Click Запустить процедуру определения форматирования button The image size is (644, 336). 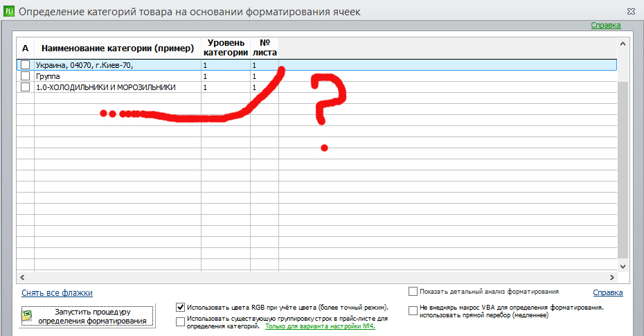pos(87,317)
